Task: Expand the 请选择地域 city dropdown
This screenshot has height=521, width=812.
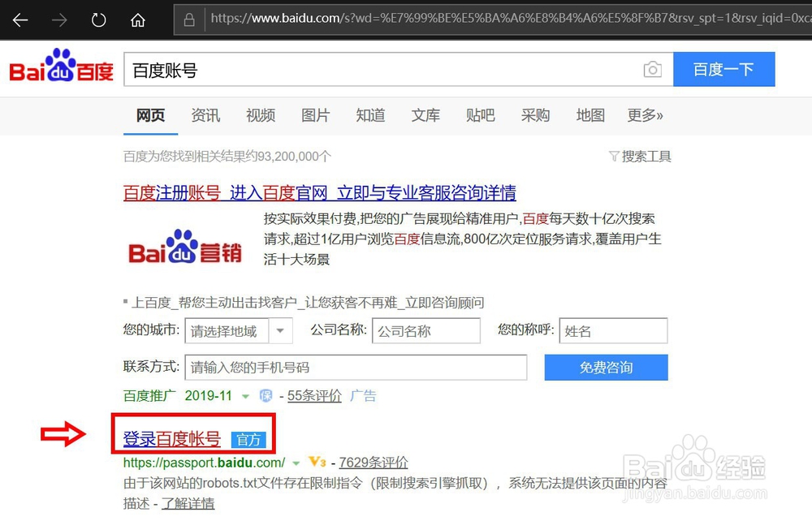Action: pos(239,330)
